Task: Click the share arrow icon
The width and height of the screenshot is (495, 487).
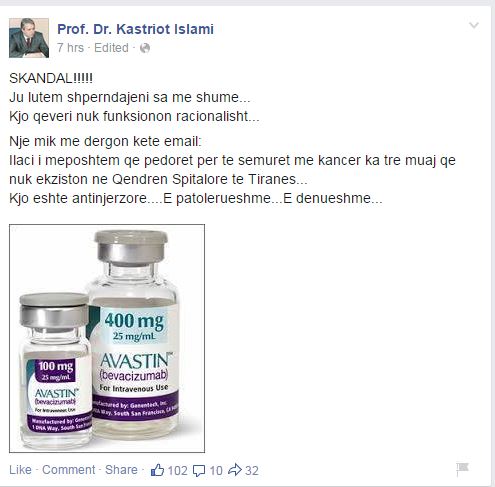Action: point(235,470)
